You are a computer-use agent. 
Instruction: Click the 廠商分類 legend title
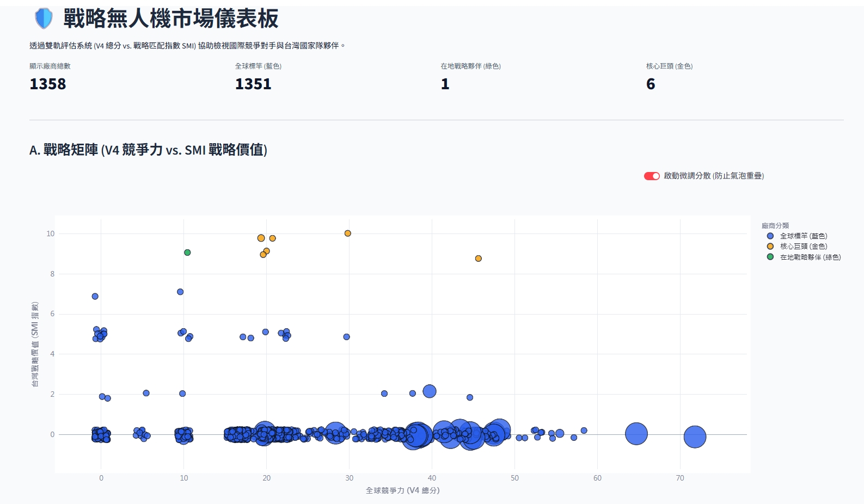(x=775, y=225)
